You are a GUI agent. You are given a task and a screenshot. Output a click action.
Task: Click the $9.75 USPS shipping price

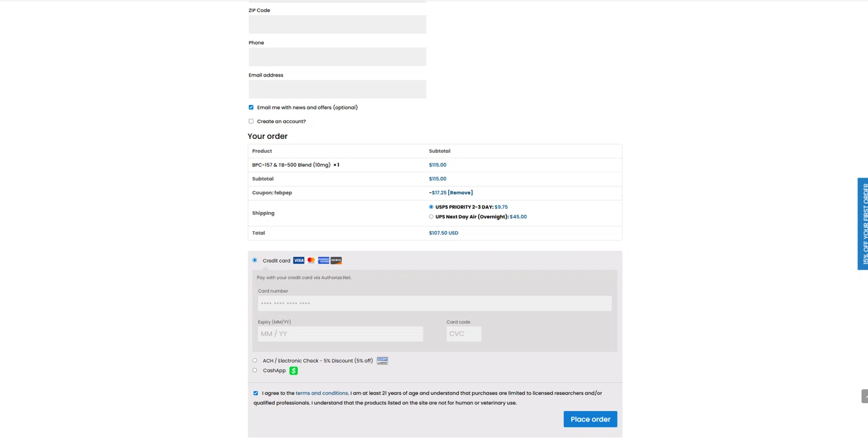click(501, 207)
